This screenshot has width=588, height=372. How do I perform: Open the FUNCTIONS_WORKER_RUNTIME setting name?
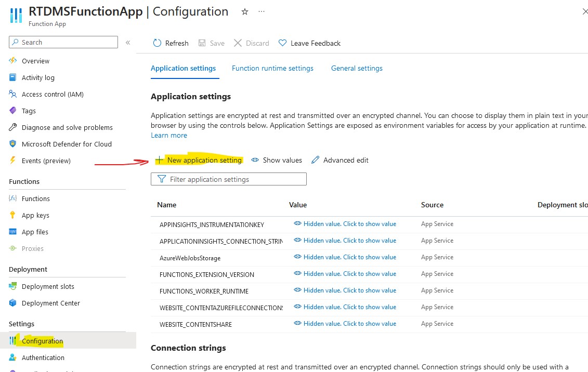204,291
